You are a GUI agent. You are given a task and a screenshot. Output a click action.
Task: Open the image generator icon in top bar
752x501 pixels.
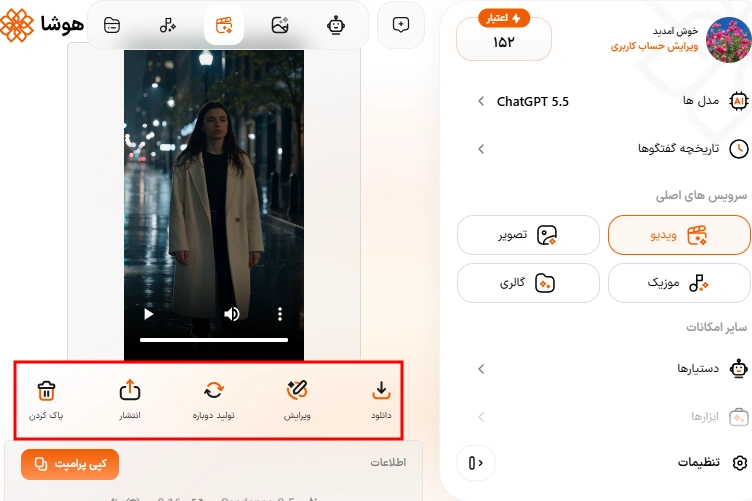pyautogui.click(x=280, y=25)
